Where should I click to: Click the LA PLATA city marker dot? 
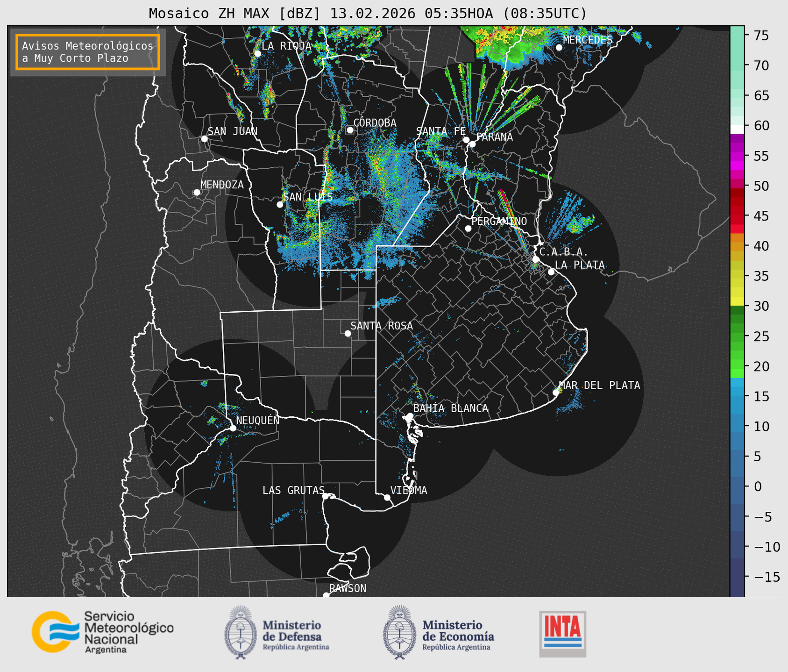pos(551,272)
